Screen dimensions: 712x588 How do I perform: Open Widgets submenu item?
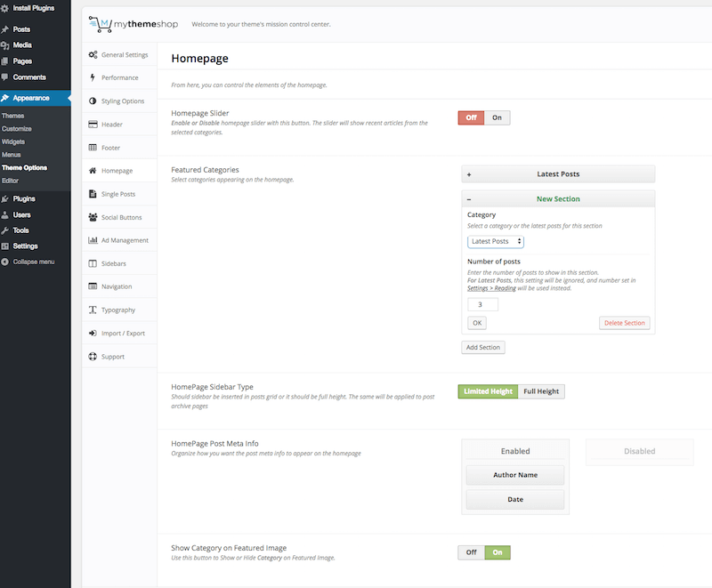pos(13,141)
